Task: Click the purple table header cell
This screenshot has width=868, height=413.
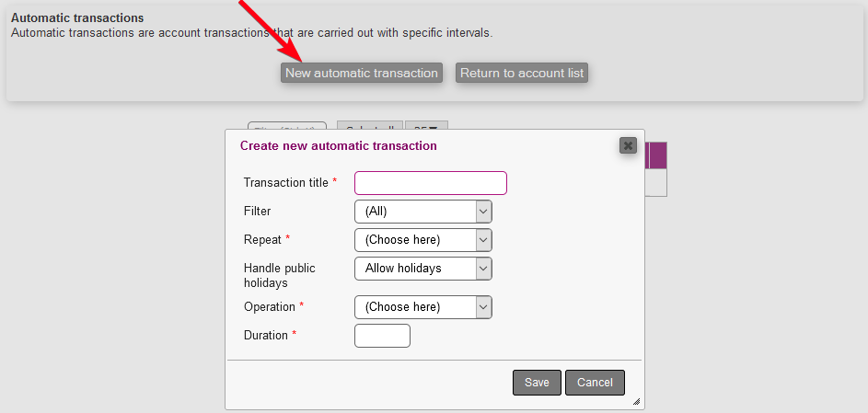Action: pos(656,155)
